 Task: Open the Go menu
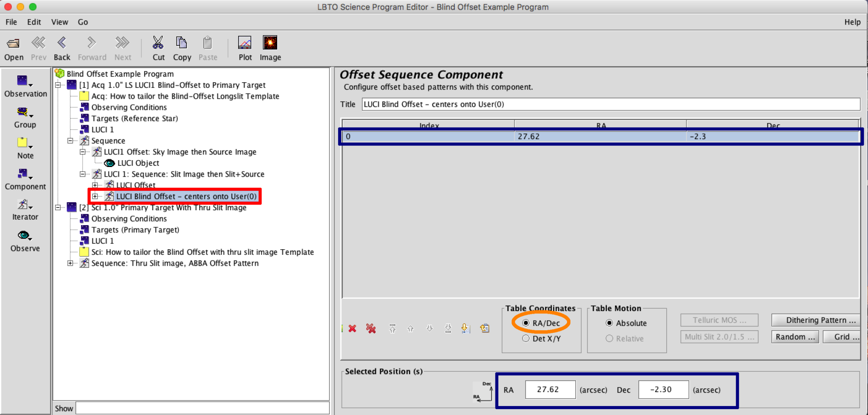tap(83, 22)
